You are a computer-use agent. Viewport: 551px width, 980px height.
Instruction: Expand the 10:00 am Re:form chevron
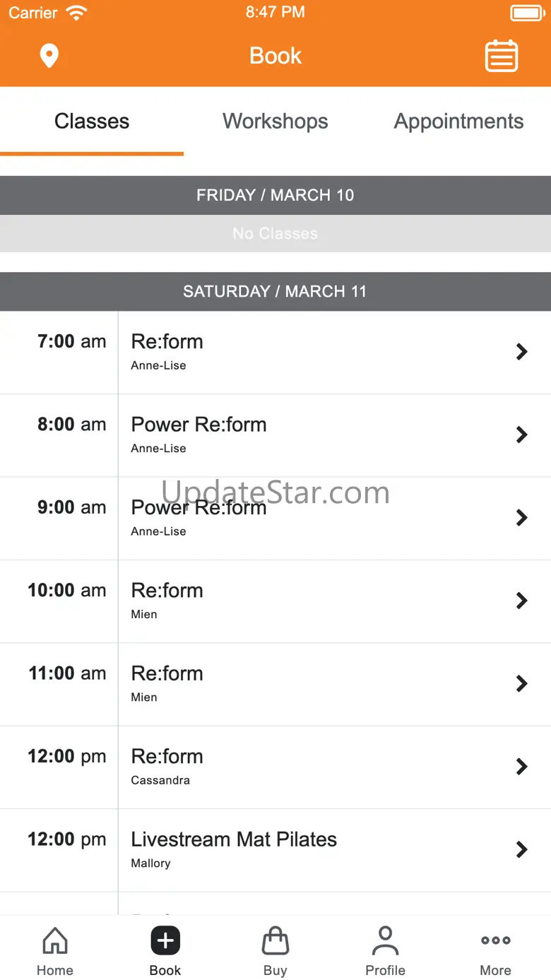[522, 601]
